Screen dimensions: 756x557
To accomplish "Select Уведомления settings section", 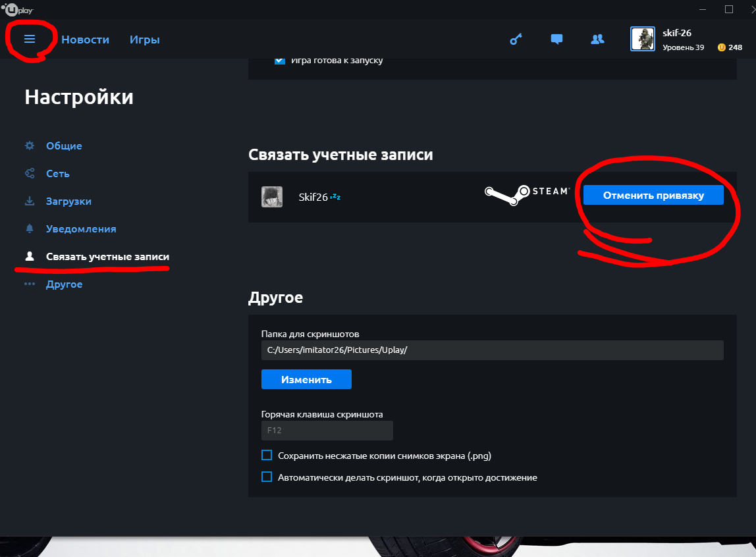I will tap(81, 228).
